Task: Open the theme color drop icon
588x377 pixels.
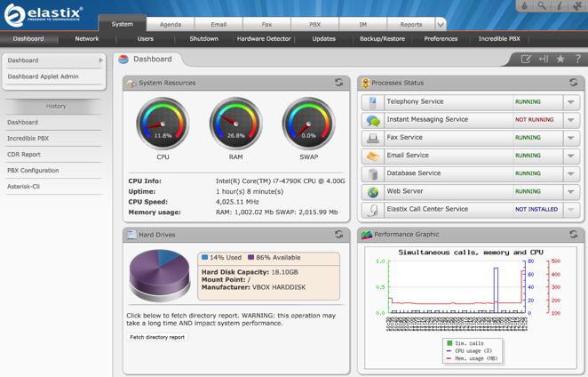Action: pos(525,5)
